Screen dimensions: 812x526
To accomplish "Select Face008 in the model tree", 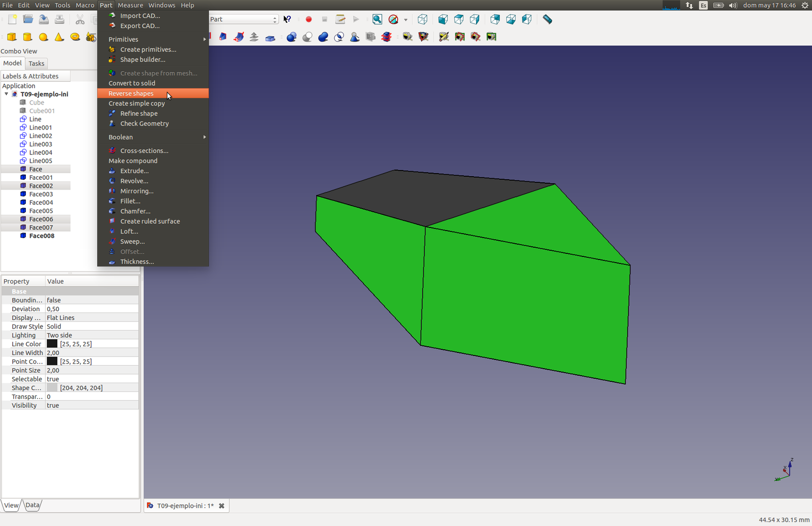I will (42, 236).
